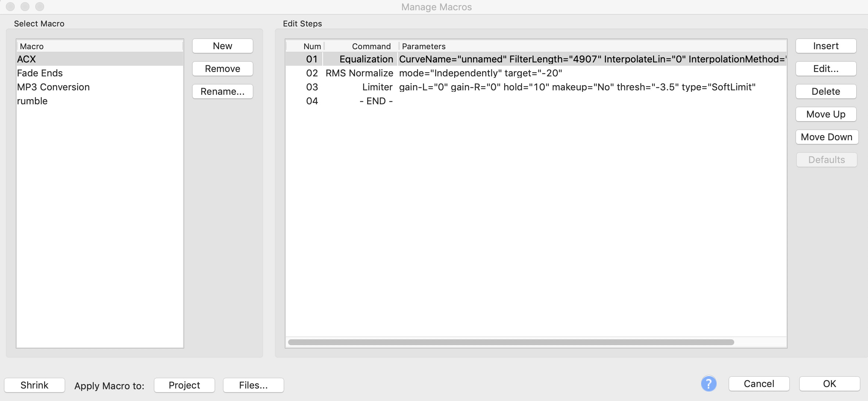
Task: Select the Fade Ends macro
Action: tap(40, 73)
